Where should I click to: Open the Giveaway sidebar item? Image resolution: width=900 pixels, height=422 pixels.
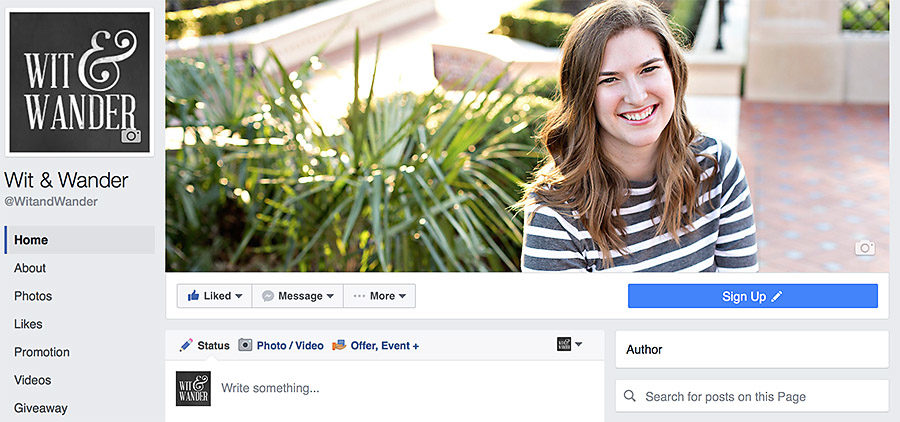(41, 408)
